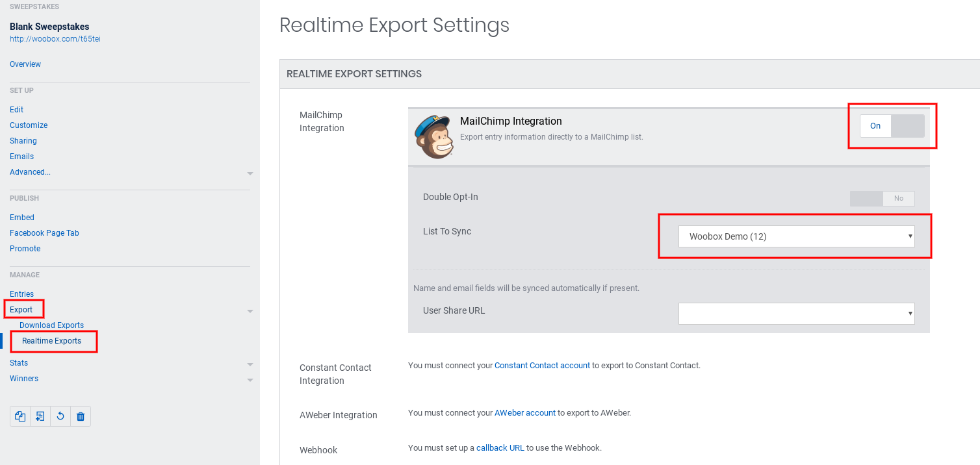This screenshot has height=465, width=980.
Task: Open Download Exports in the sidebar
Action: [x=51, y=325]
